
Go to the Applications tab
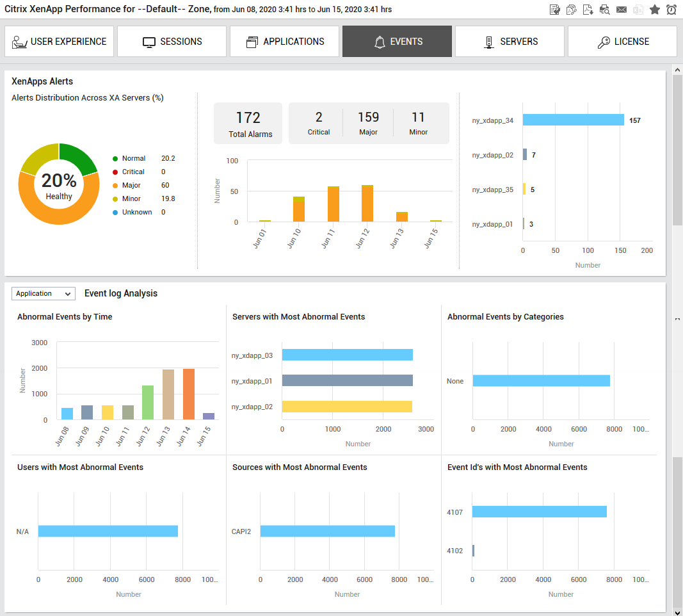click(x=284, y=42)
